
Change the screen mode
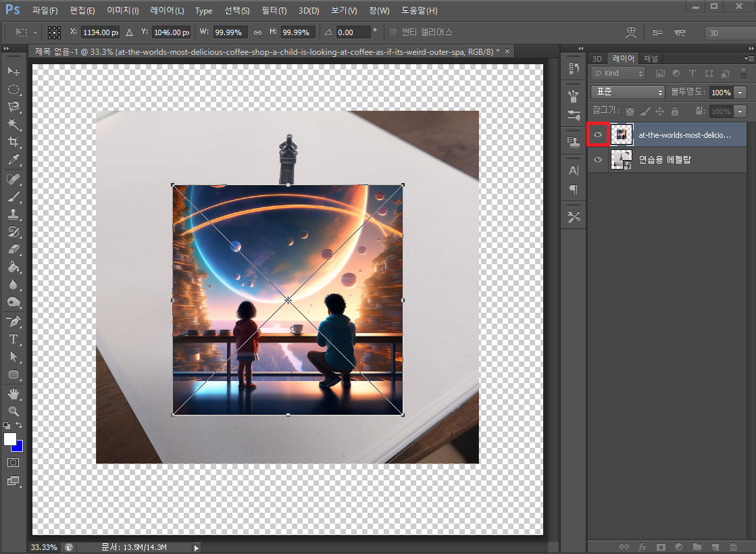14,481
